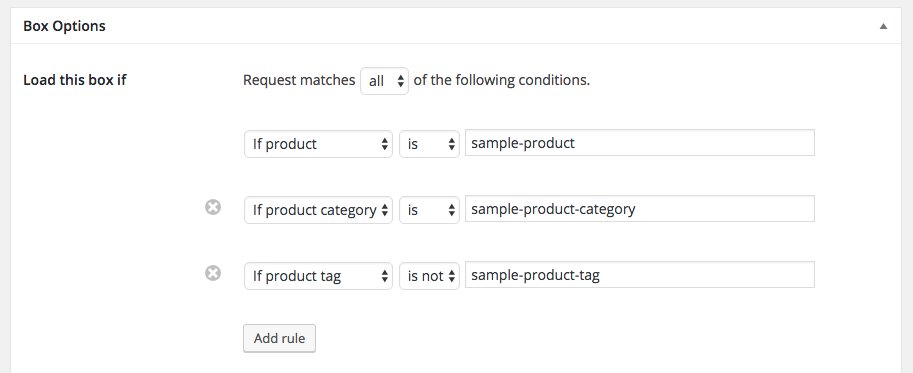Click the 'Request matches' text
The image size is (913, 373).
pyautogui.click(x=299, y=80)
